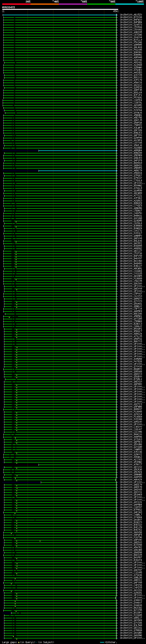
Task: Click hit label UniRef100_A6N1T9
Action: click(131, 170)
